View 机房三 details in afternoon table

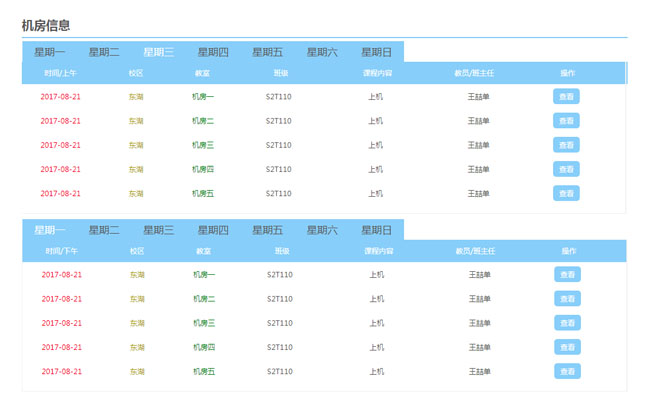pyautogui.click(x=567, y=323)
